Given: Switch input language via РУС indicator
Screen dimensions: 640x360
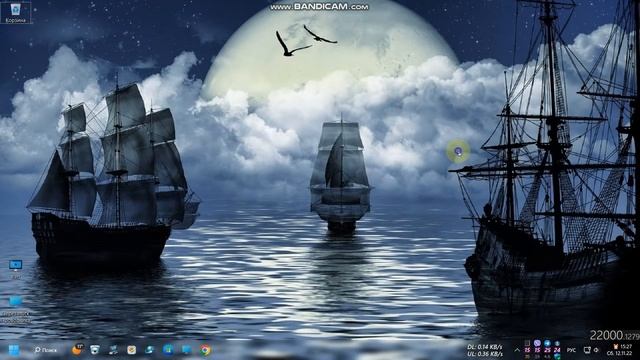Looking at the screenshot, I should point(571,350).
